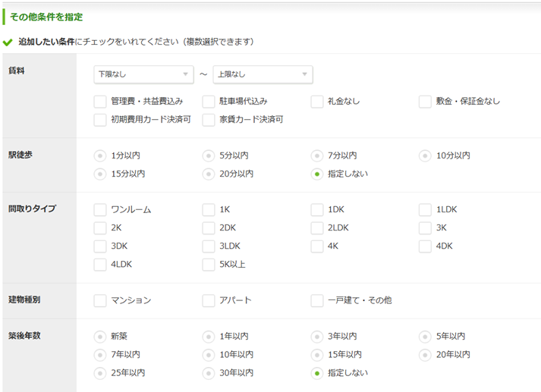The height and width of the screenshot is (392, 541).
Task: Check the 管理費・共益費込み checkbox
Action: pyautogui.click(x=100, y=101)
